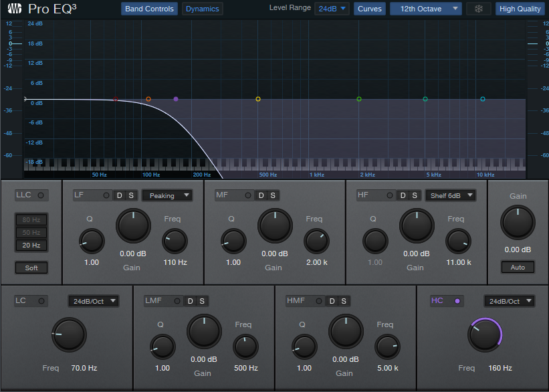Click the purple HC Freq knob

485,335
